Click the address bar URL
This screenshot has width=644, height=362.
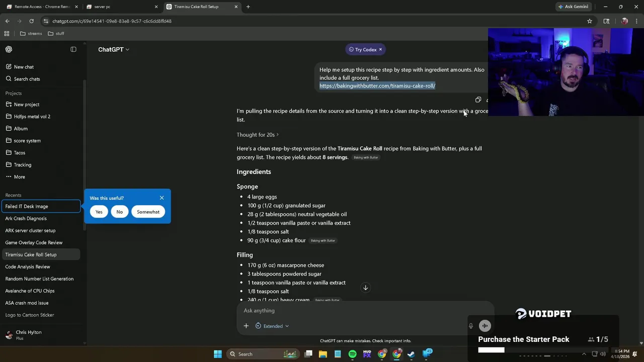(112, 21)
